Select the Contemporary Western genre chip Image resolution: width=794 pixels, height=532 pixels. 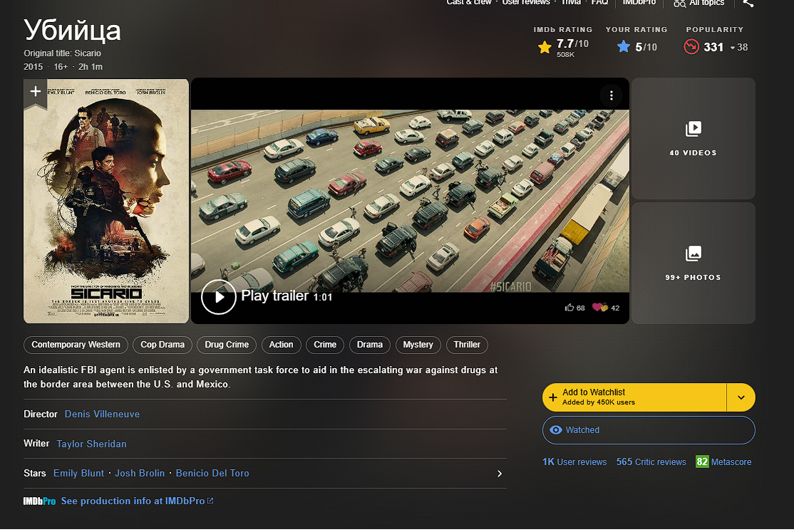coord(76,345)
